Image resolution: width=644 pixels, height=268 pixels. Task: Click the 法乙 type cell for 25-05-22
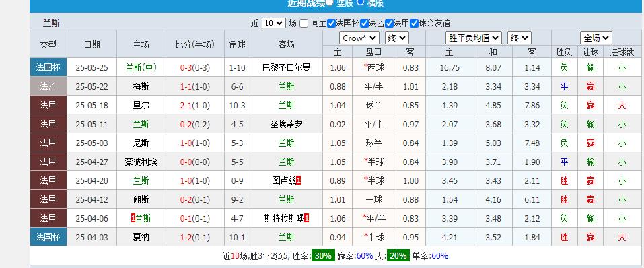tap(48, 86)
